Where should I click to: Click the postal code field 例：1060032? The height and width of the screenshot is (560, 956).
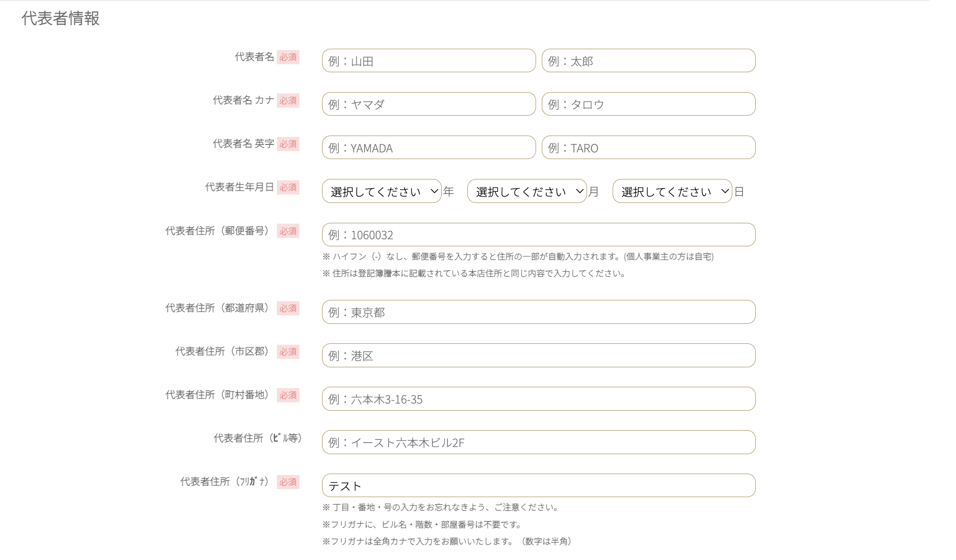pos(539,235)
